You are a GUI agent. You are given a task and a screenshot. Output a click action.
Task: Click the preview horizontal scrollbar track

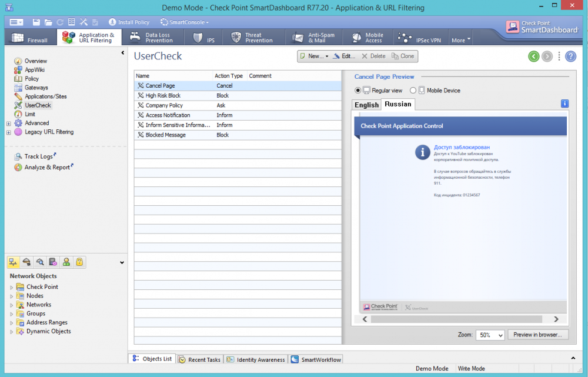[x=456, y=319]
